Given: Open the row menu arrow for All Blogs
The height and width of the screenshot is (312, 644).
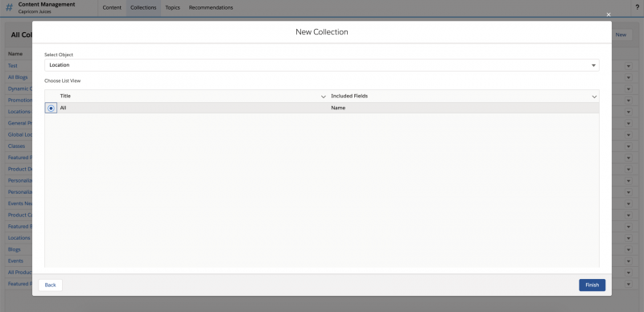Looking at the screenshot, I should (x=629, y=77).
